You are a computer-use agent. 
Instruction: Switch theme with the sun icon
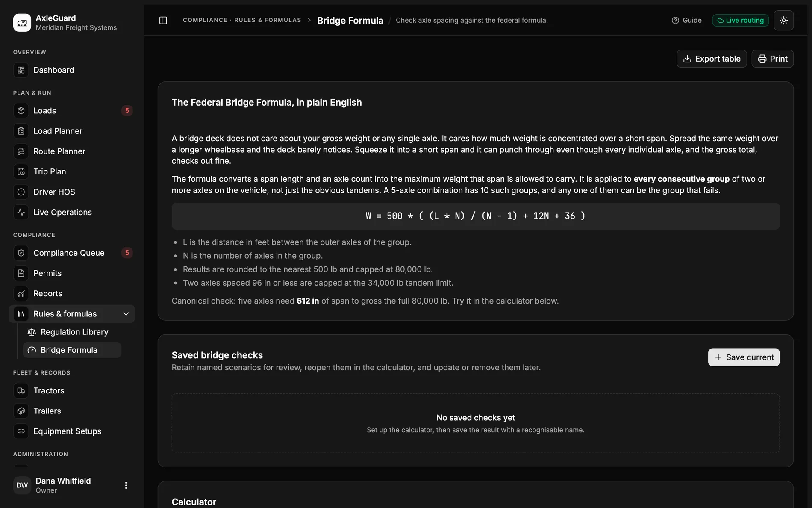tap(783, 20)
